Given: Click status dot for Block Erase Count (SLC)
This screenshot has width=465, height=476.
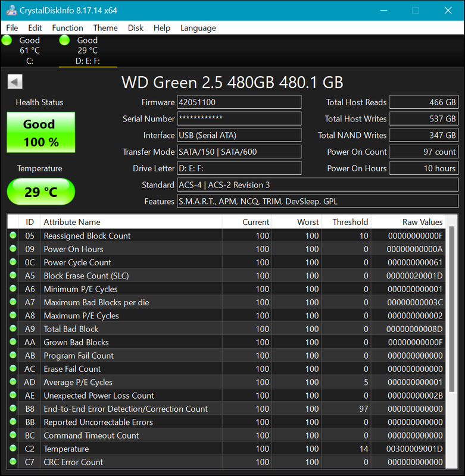Looking at the screenshot, I should coord(13,275).
